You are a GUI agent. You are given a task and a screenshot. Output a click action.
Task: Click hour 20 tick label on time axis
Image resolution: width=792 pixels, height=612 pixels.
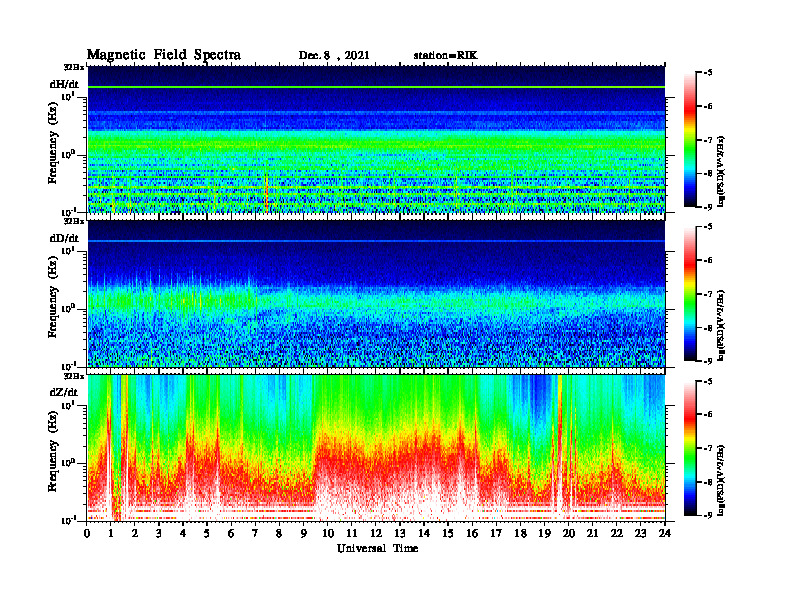click(568, 533)
